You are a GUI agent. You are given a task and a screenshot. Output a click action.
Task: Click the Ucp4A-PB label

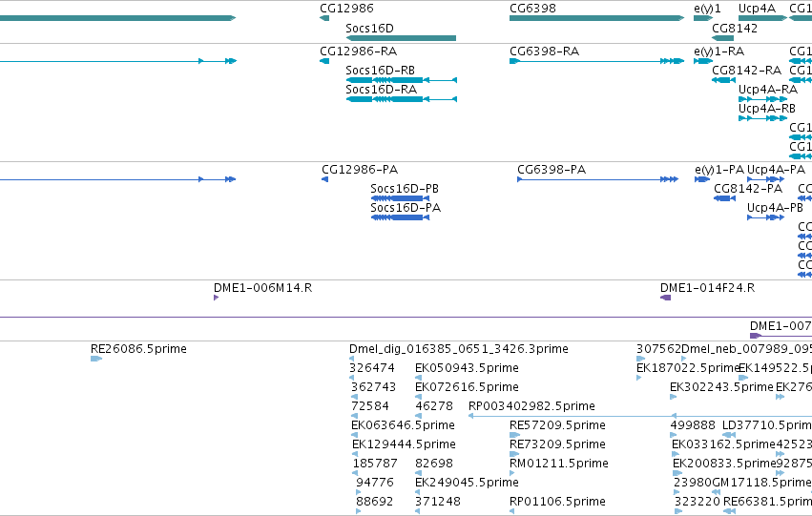[x=775, y=208]
